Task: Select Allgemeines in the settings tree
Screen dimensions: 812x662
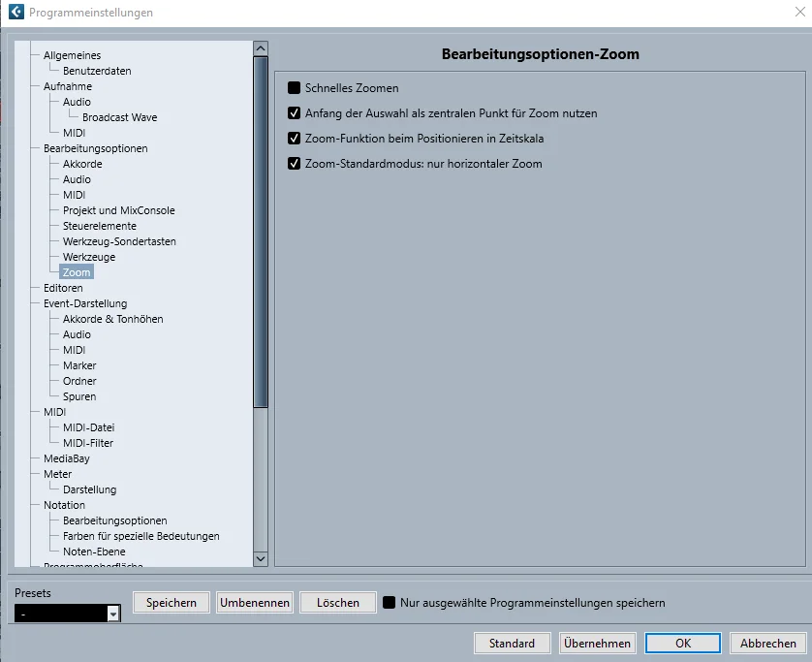Action: coord(72,55)
